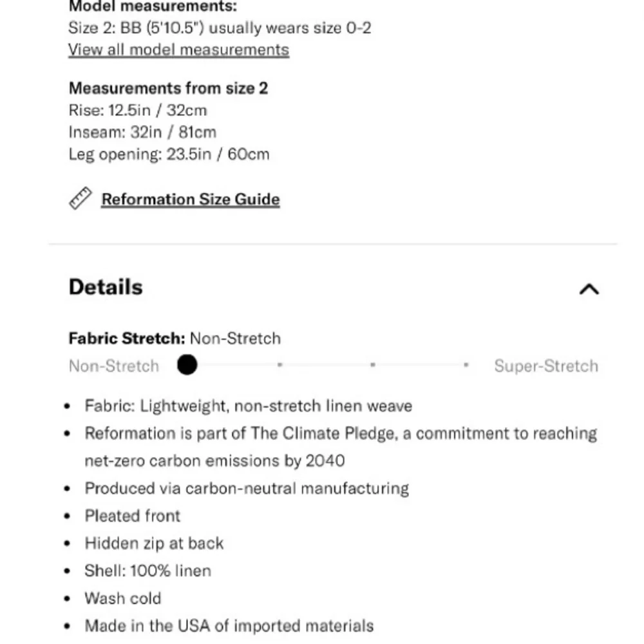Click the ruler icon beside Size Guide

pyautogui.click(x=80, y=199)
